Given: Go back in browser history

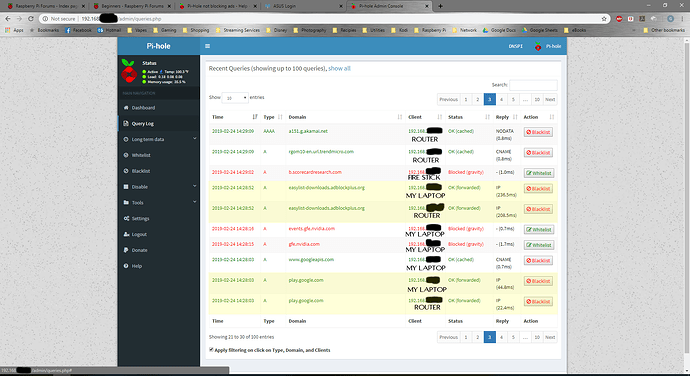Looking at the screenshot, I should [7, 19].
